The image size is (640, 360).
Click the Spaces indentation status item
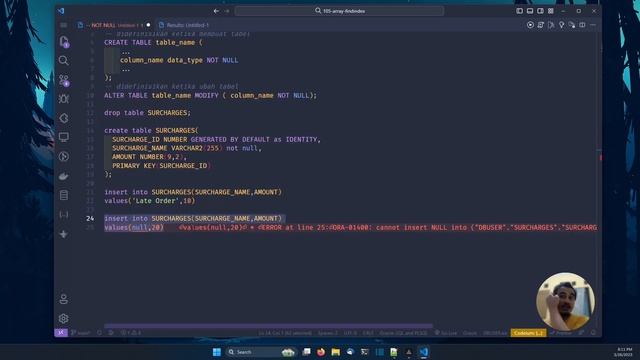point(327,333)
